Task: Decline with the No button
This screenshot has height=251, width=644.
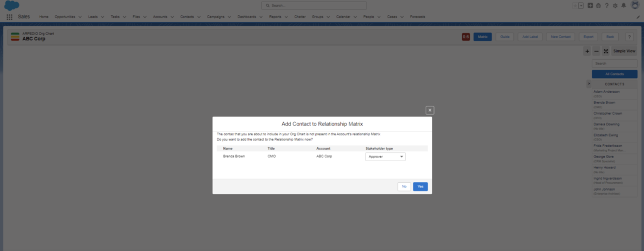Action: click(404, 186)
